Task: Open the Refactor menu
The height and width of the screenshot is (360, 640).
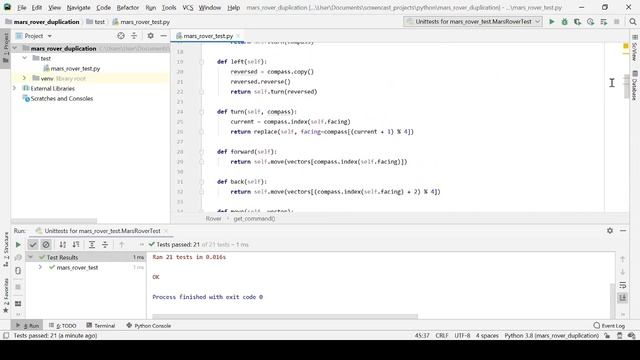Action: [128, 7]
